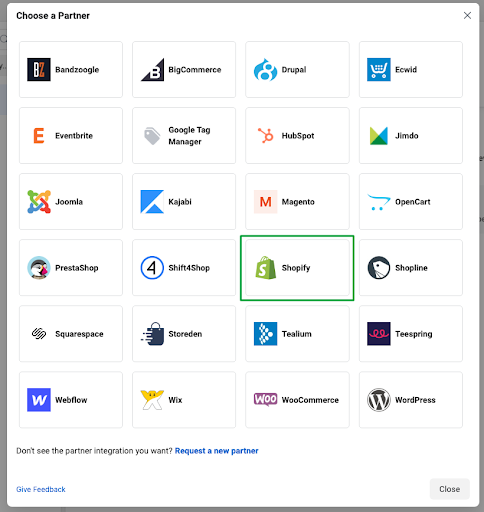484x512 pixels.
Task: Open Request a new partner link
Action: tap(217, 451)
